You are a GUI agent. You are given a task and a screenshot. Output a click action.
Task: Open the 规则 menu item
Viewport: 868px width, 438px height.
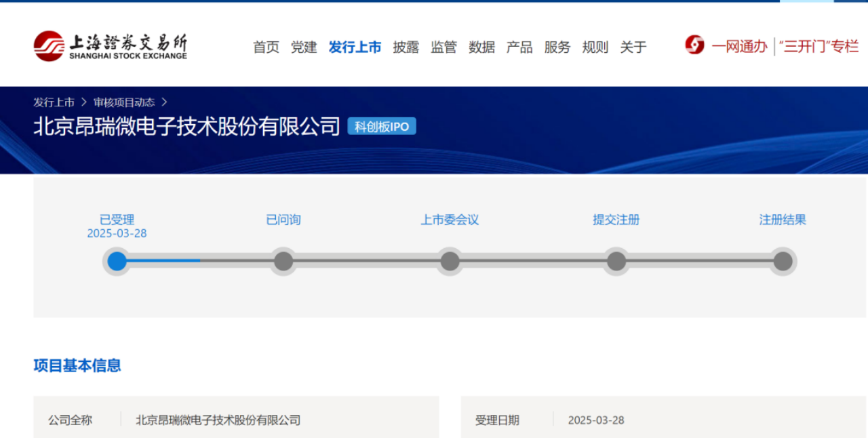(595, 47)
